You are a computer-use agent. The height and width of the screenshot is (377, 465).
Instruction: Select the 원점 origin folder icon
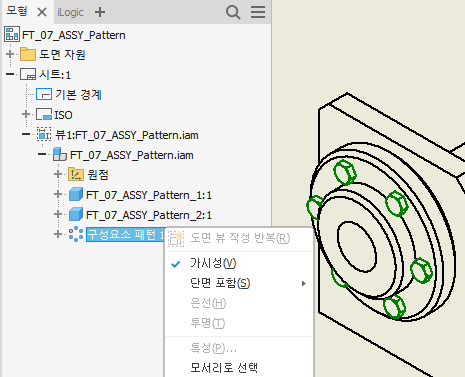[76, 174]
